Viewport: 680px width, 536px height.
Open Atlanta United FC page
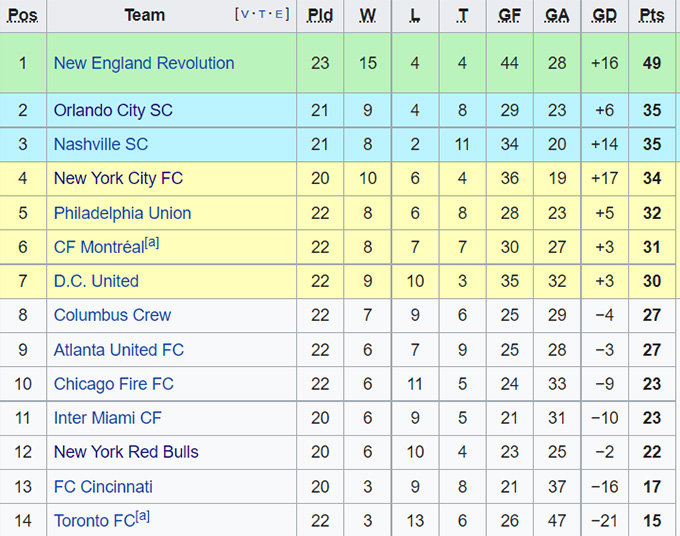click(119, 350)
